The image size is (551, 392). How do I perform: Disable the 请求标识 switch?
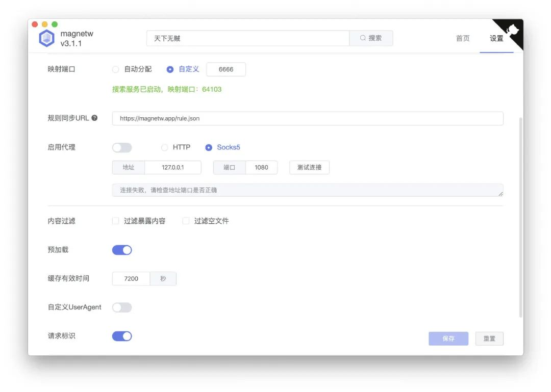coord(122,335)
